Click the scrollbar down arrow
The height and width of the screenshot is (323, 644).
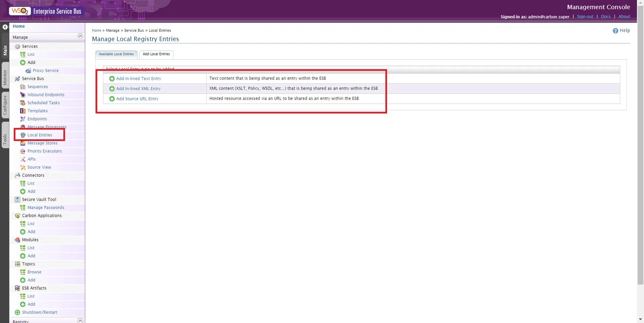coord(640,319)
